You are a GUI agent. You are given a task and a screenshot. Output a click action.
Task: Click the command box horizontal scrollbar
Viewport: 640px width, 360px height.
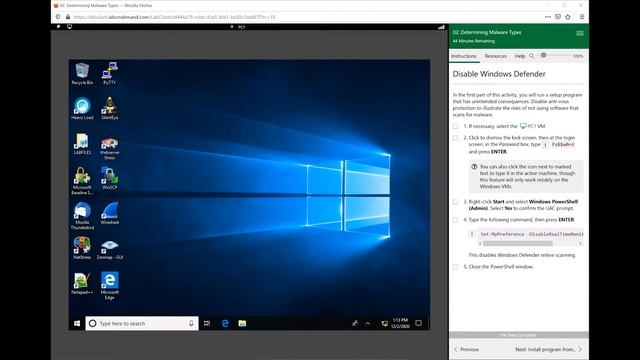[x=518, y=243]
